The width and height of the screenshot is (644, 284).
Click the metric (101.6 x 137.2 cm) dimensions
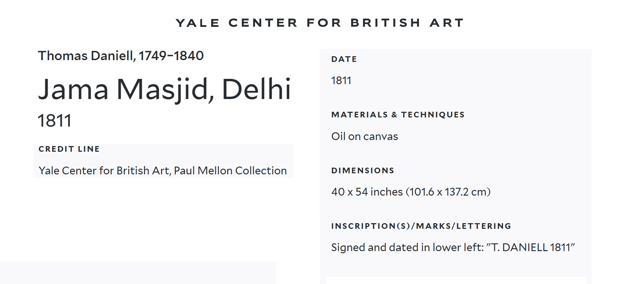448,192
